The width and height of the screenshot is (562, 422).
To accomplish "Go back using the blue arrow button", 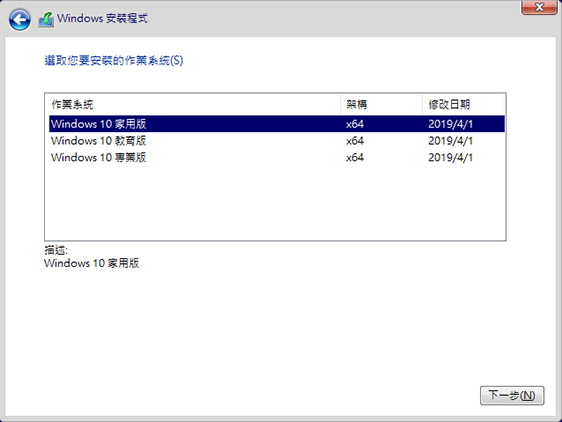I will pyautogui.click(x=20, y=19).
